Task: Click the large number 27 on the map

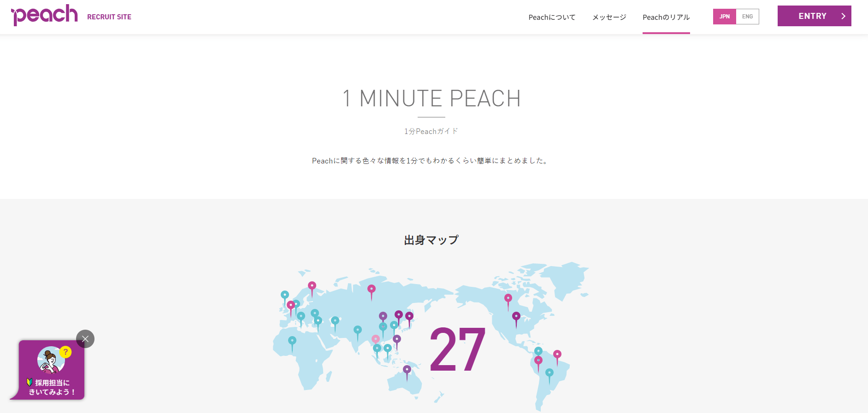Action: pos(457,349)
